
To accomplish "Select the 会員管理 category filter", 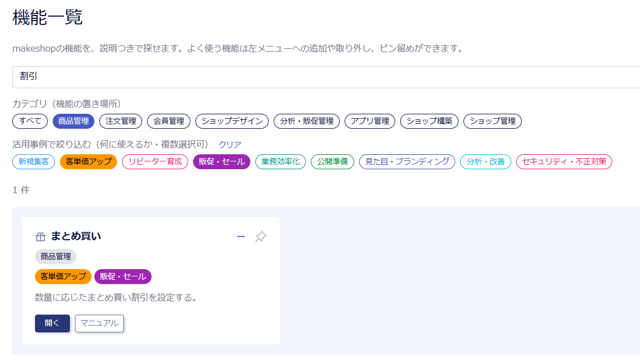I will [169, 121].
